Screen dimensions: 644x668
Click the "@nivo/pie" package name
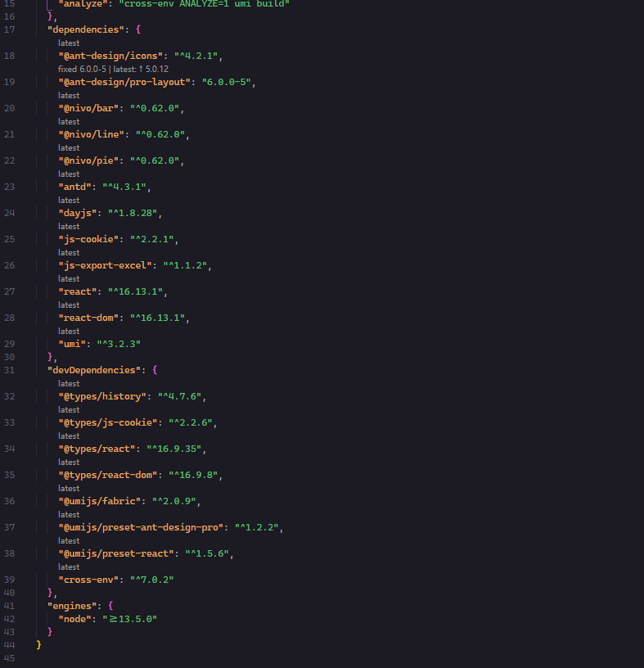pos(88,160)
